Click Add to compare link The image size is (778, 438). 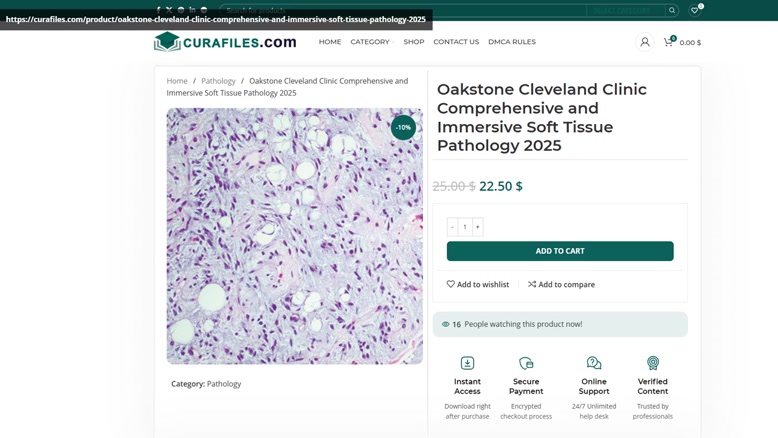pos(561,284)
